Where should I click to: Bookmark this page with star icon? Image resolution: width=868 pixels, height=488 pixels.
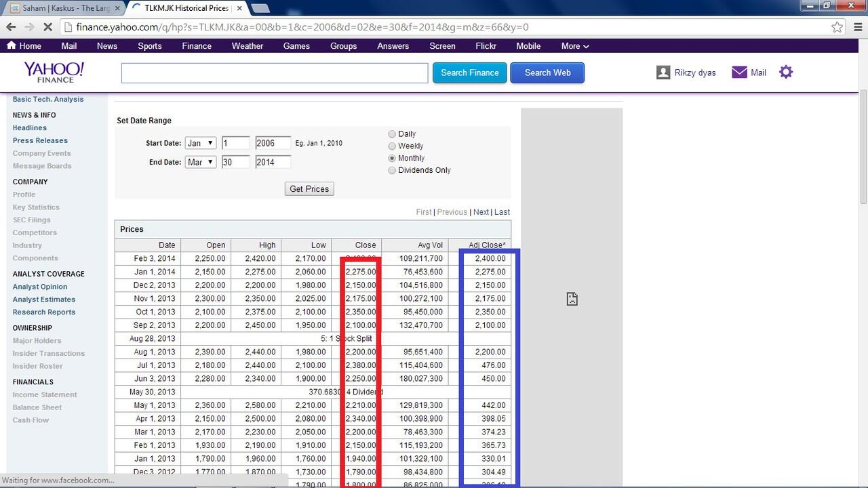click(x=837, y=27)
